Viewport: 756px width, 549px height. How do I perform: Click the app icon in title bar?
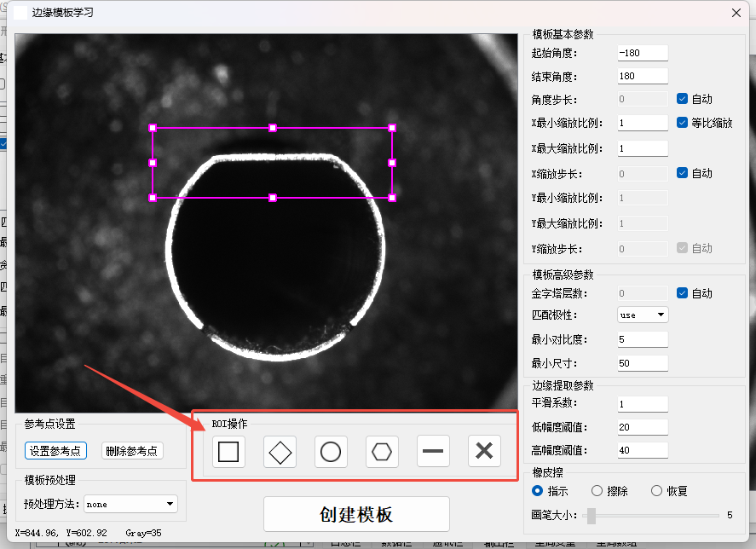tap(20, 13)
